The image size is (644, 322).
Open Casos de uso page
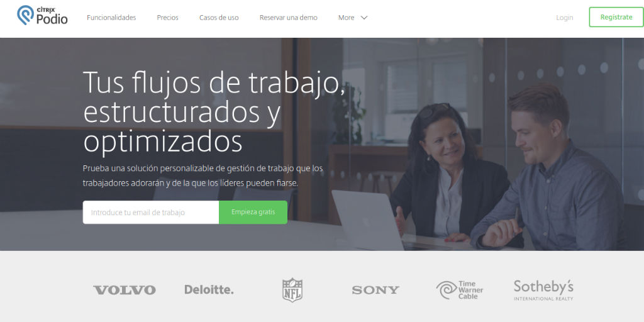coord(219,18)
